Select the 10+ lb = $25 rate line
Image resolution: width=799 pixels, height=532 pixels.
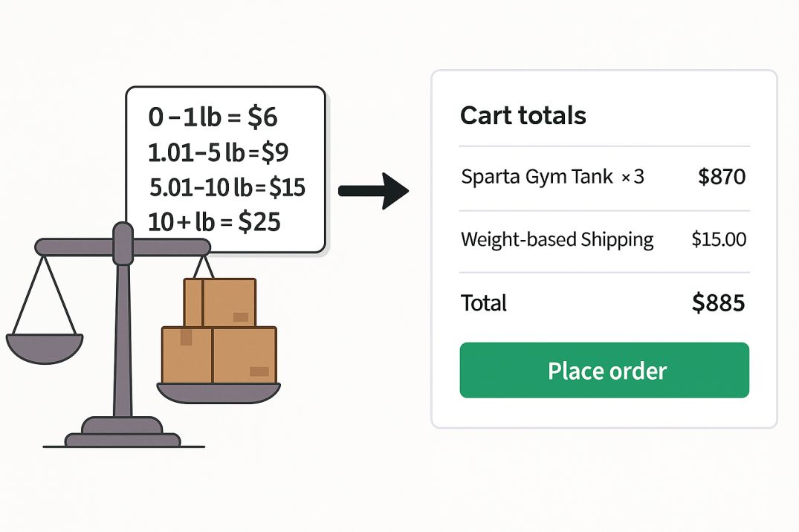click(214, 221)
